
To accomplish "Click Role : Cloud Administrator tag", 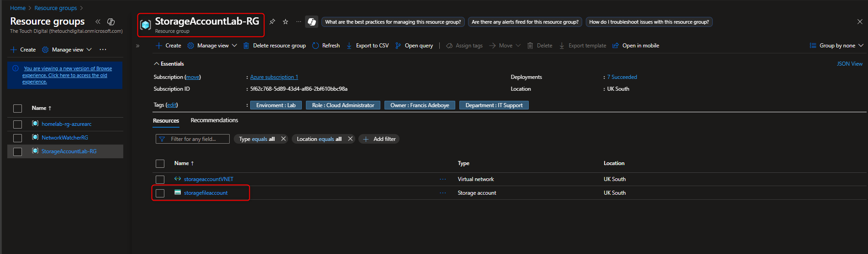I will [x=343, y=105].
